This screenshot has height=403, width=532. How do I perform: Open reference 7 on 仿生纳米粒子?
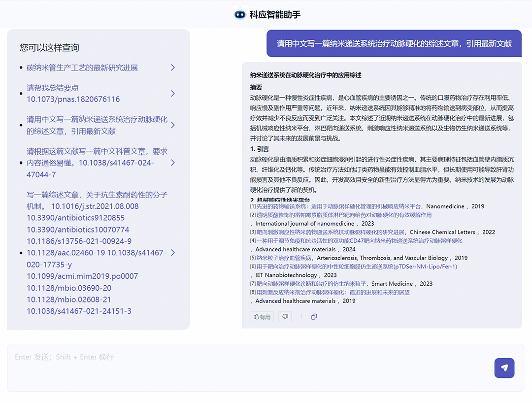tap(311, 283)
